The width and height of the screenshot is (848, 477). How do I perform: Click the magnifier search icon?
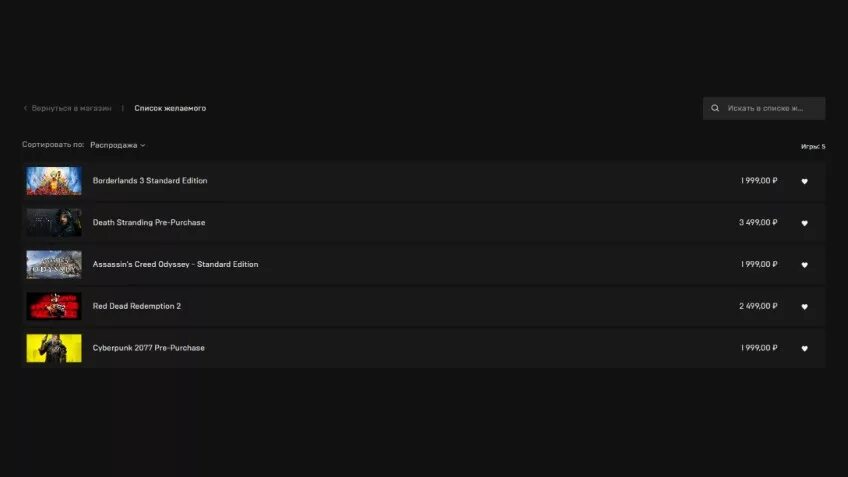715,108
